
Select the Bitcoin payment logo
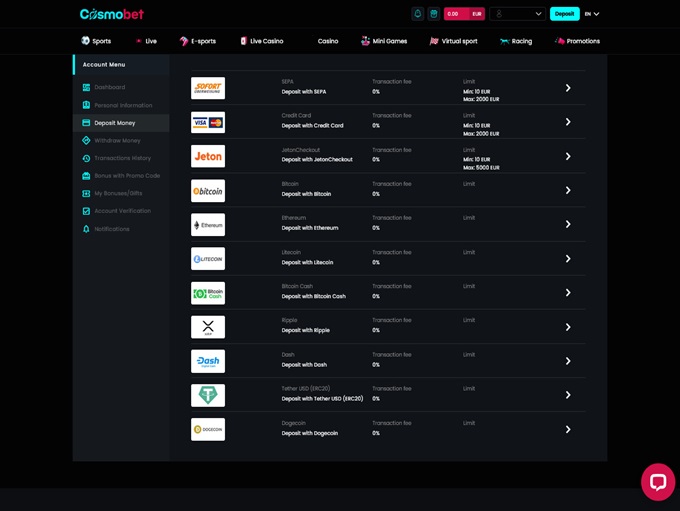pos(208,191)
